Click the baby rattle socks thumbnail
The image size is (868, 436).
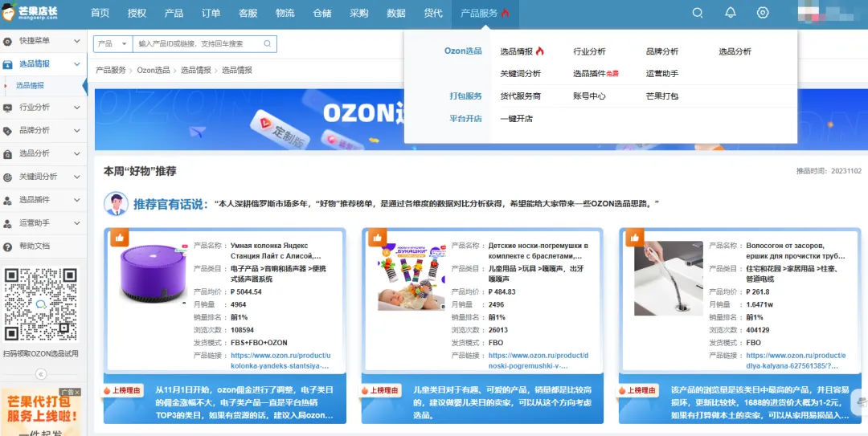click(x=411, y=276)
